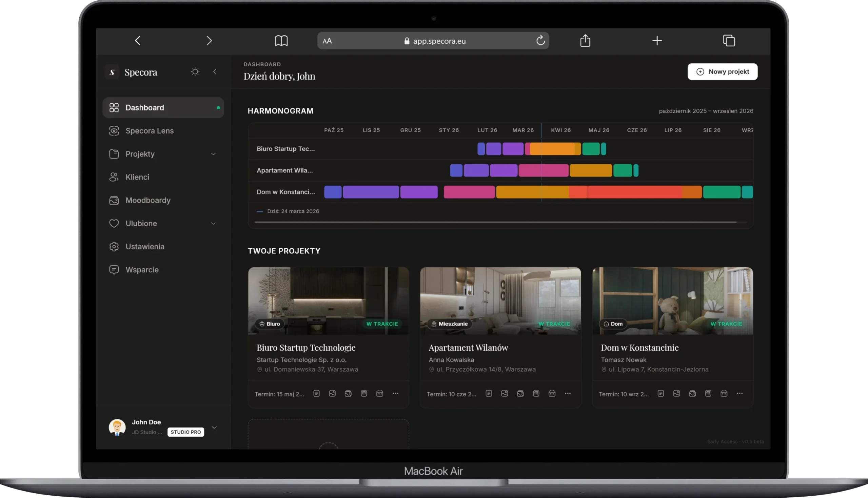The height and width of the screenshot is (498, 868).
Task: Open moodboard icon on Dom w Konstancinie card
Action: [x=692, y=393]
